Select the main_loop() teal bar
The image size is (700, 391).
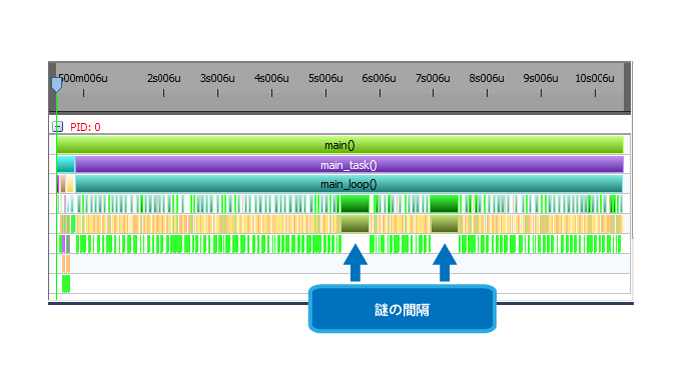349,184
